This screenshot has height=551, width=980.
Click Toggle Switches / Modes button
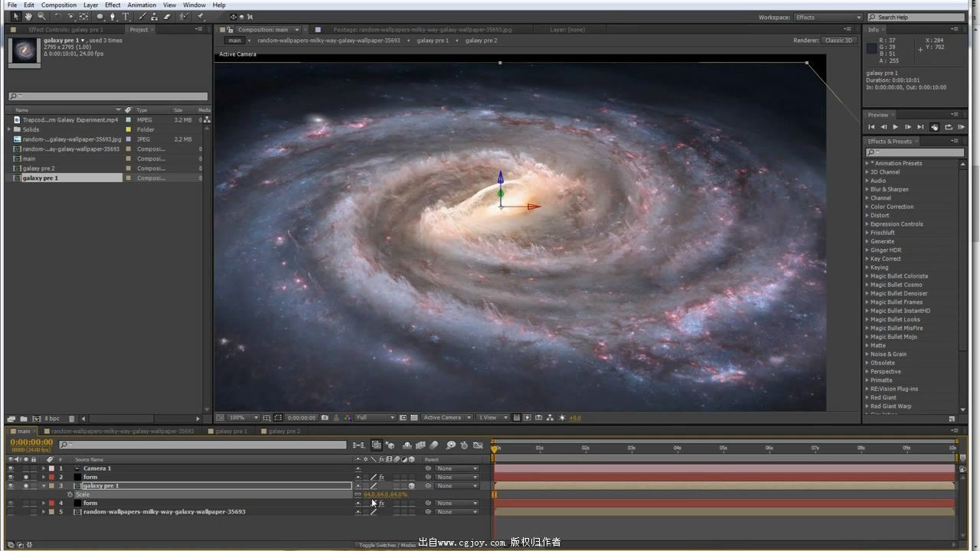(388, 545)
